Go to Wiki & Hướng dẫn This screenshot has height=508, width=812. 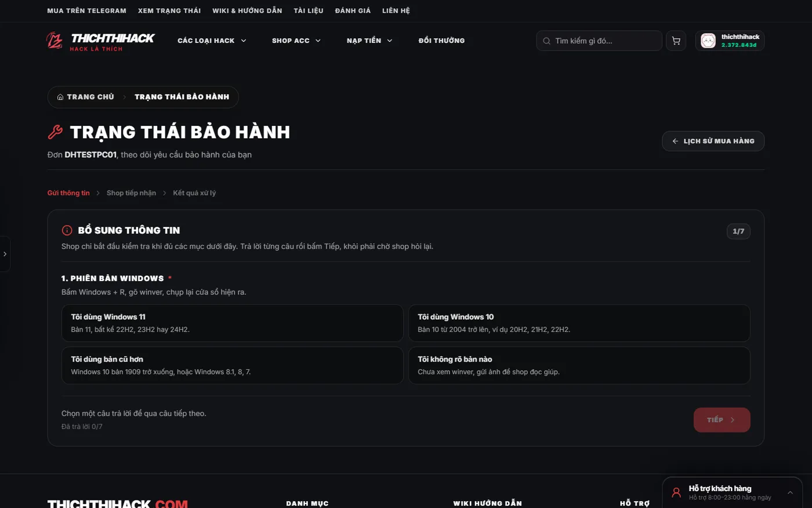(x=247, y=10)
